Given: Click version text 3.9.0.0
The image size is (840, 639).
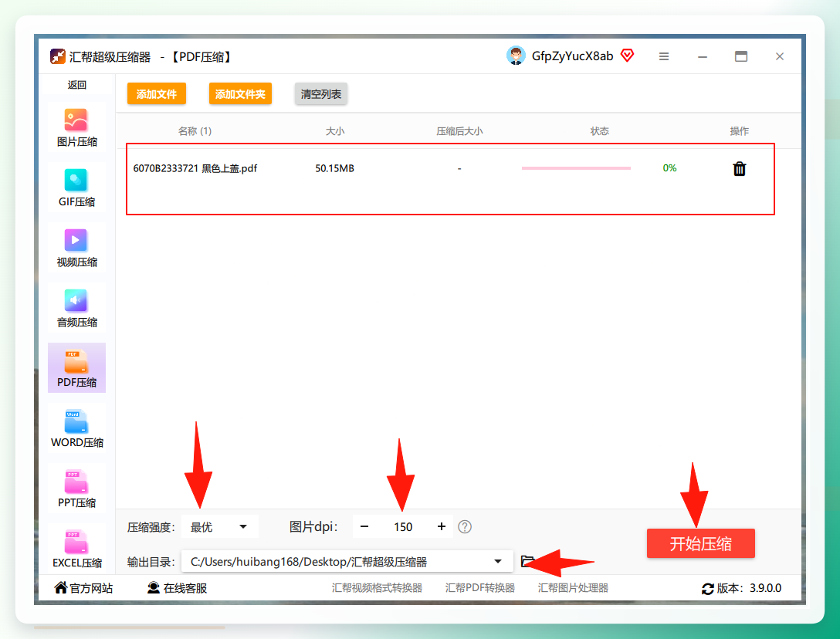Looking at the screenshot, I should pyautogui.click(x=766, y=588).
